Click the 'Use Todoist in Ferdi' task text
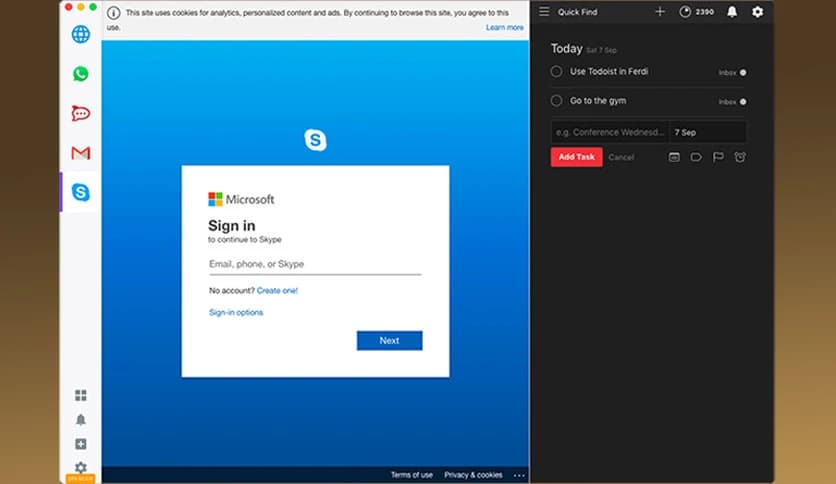This screenshot has width=836, height=484. click(609, 71)
